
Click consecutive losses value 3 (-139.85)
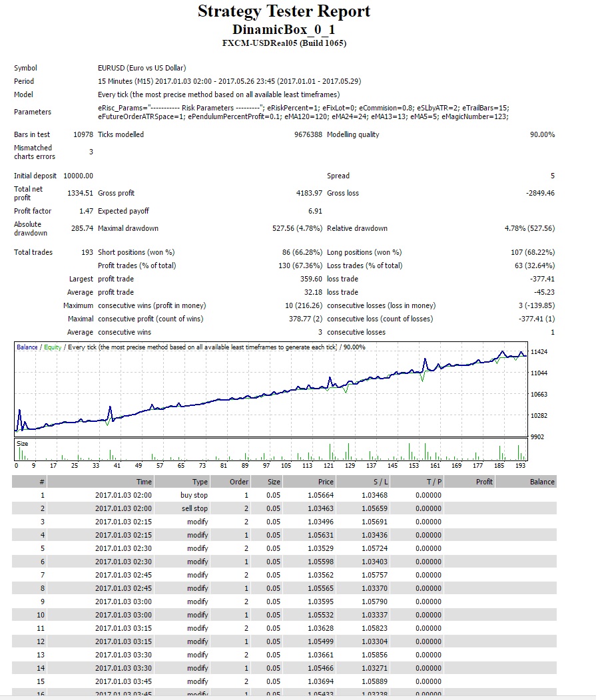[x=536, y=306]
